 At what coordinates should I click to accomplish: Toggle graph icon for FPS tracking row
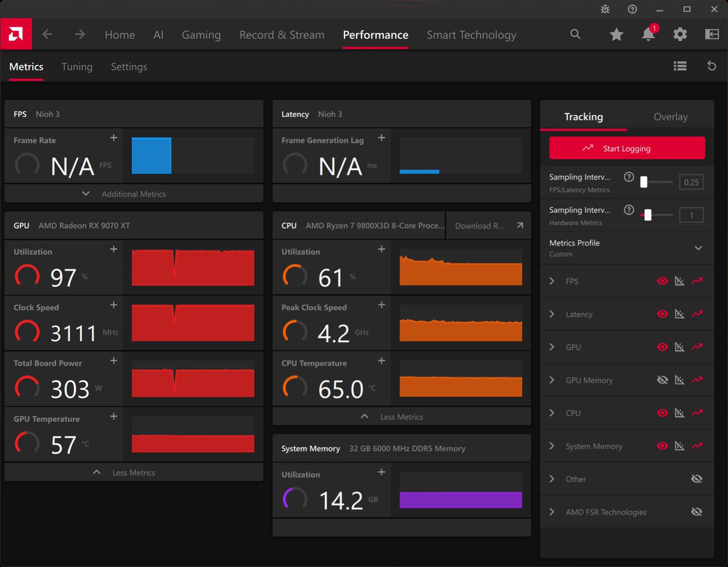pos(679,281)
